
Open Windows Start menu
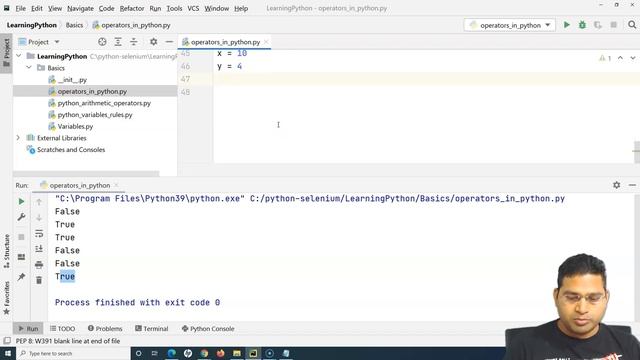(7, 353)
